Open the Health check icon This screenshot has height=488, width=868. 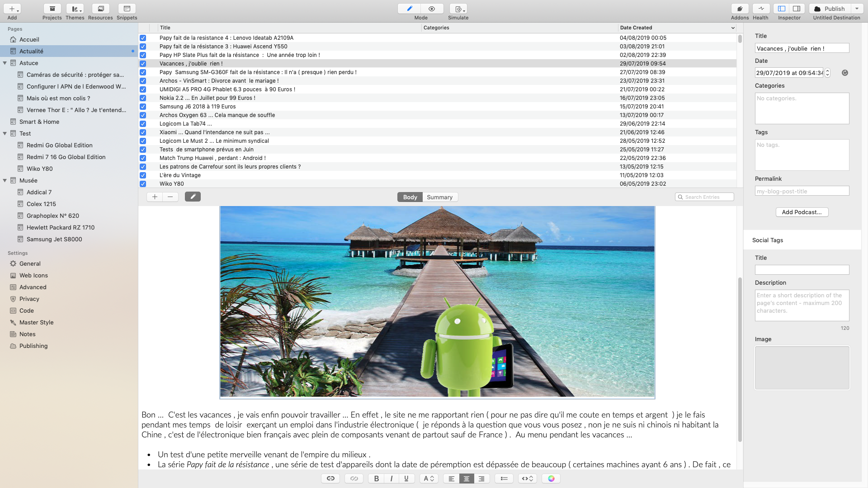(761, 9)
